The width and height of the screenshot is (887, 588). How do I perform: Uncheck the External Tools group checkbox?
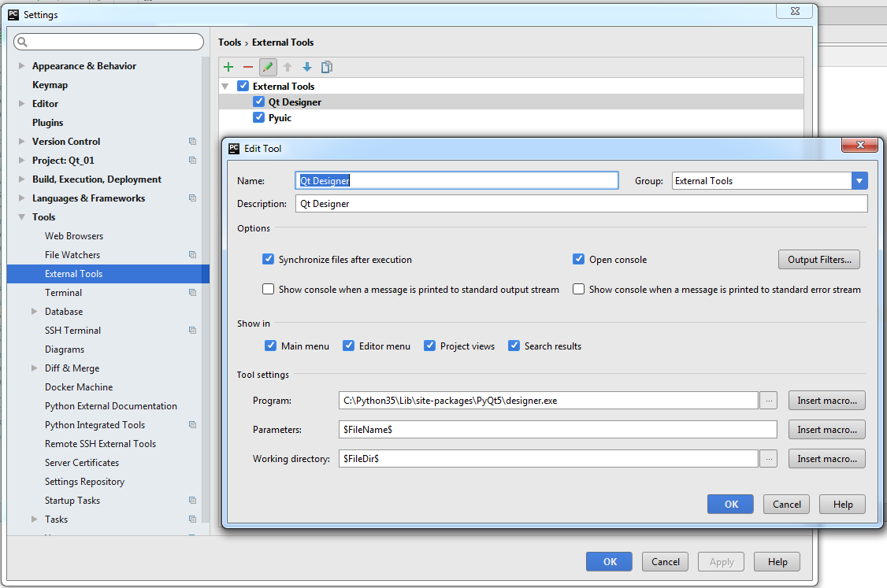click(x=243, y=86)
